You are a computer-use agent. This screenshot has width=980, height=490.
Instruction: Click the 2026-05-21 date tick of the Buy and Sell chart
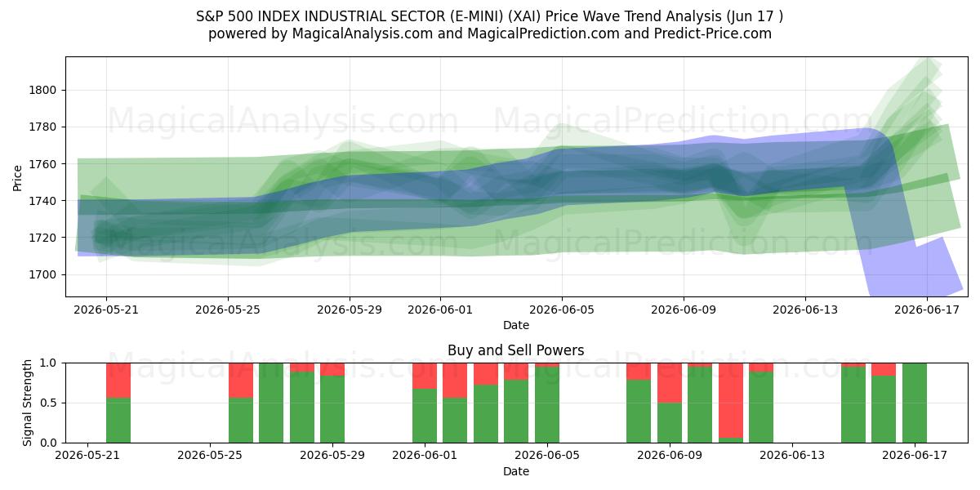click(87, 456)
